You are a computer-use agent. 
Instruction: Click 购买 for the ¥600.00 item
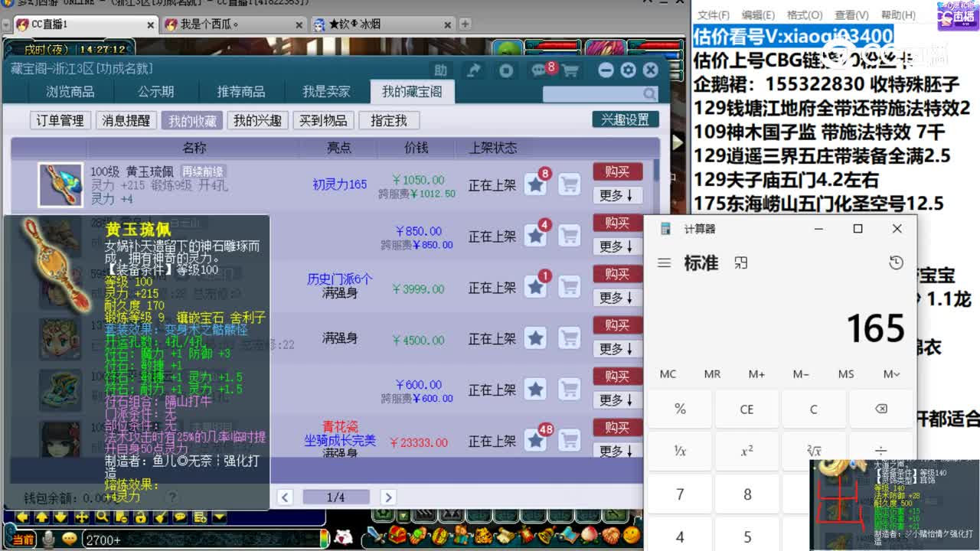[x=617, y=377]
